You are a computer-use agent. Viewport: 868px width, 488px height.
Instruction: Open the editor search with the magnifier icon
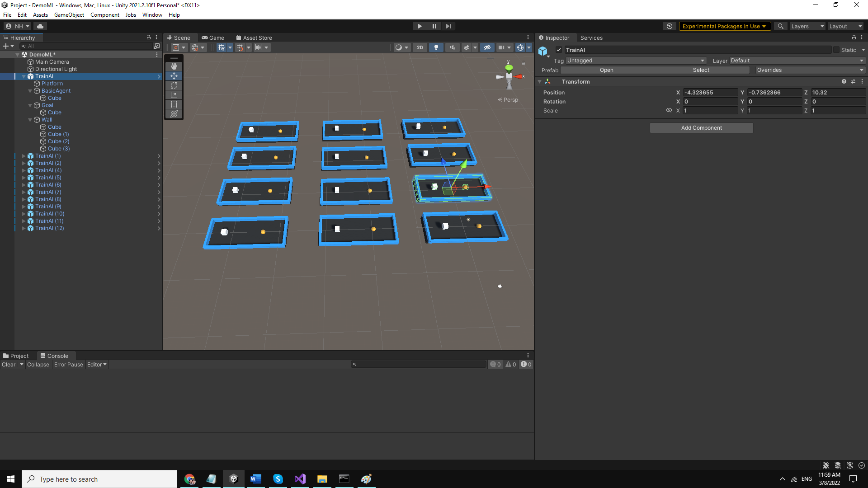tap(780, 26)
